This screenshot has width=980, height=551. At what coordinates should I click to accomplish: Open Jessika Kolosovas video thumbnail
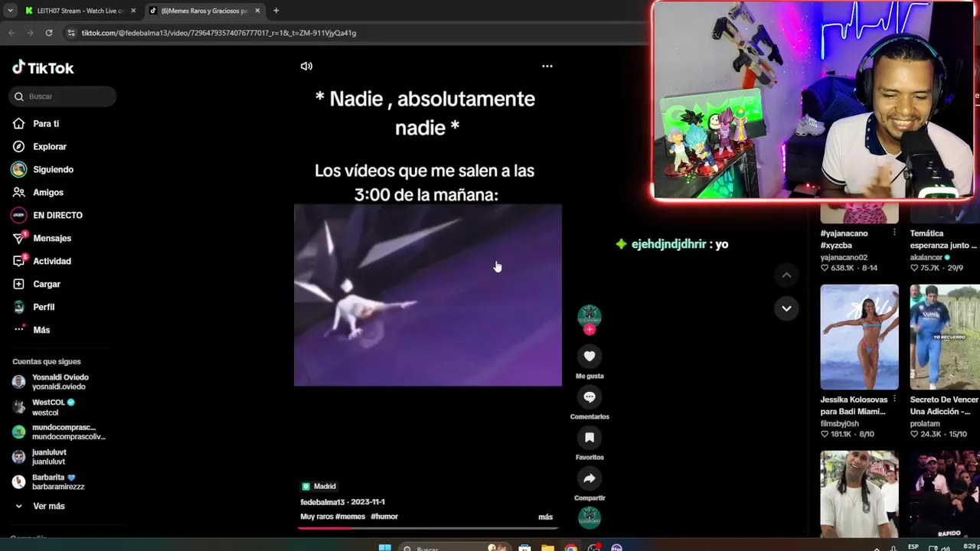[859, 337]
